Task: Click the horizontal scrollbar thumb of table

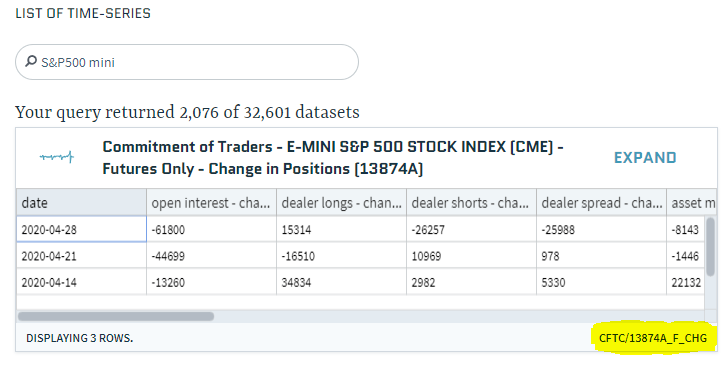Action: [115, 316]
